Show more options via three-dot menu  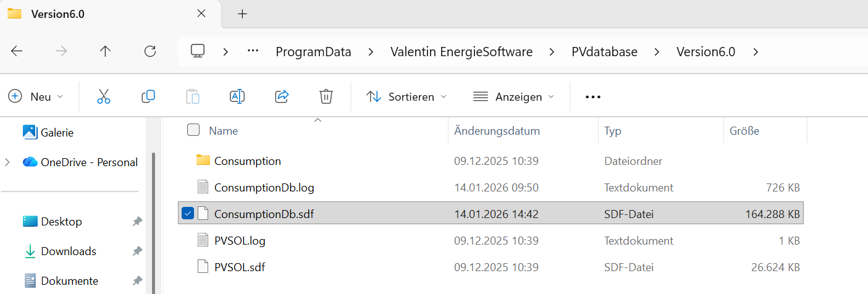coord(592,97)
